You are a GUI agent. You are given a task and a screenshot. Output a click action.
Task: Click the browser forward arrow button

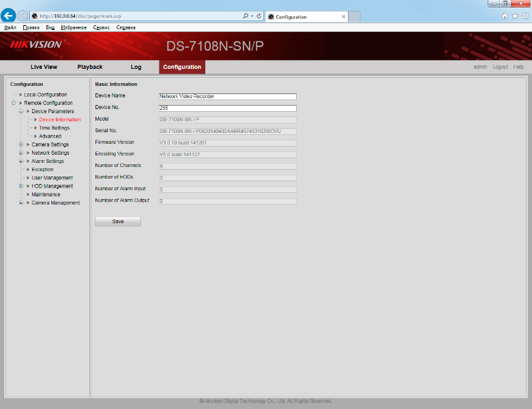tap(23, 16)
